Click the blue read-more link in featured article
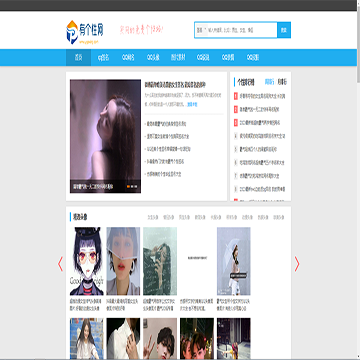Screen dimensions: 360x360 pyautogui.click(x=192, y=104)
